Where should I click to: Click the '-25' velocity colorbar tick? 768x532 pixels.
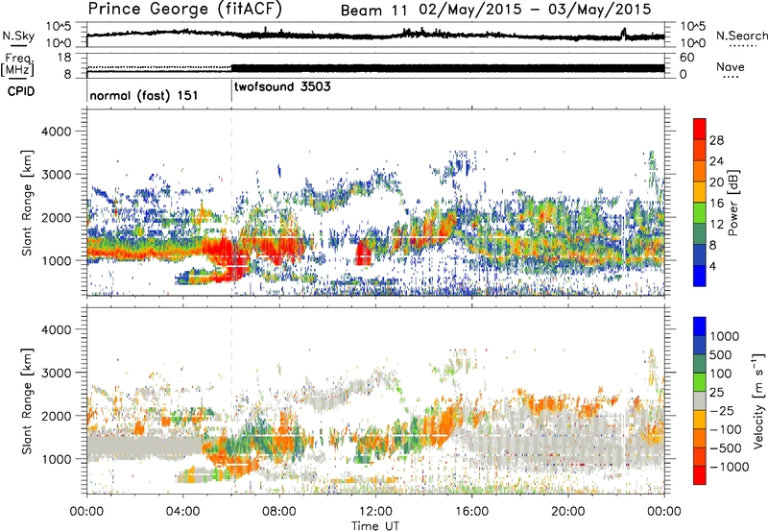coord(723,410)
